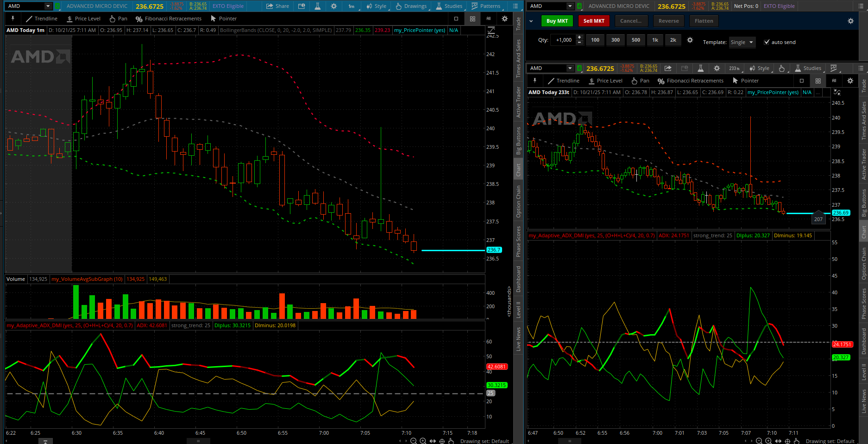Open the Drawings hand tool menu
Screen dimensions: 868x444
tap(411, 6)
